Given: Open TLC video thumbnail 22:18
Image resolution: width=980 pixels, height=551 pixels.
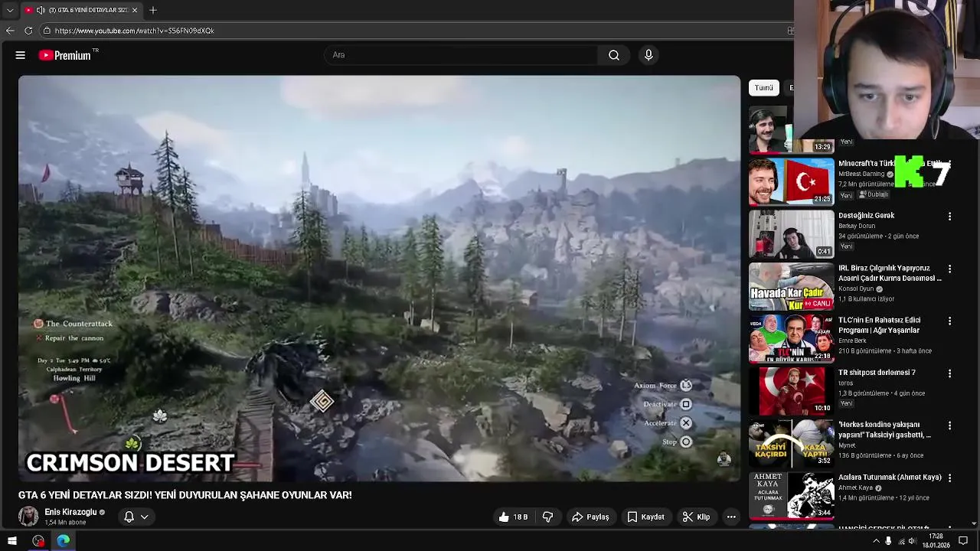Looking at the screenshot, I should [791, 338].
